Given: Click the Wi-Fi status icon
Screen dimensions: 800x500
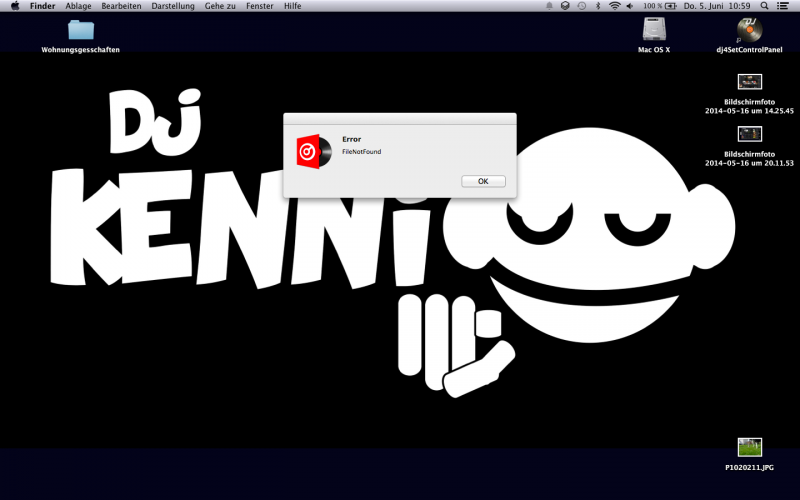Looking at the screenshot, I should [x=614, y=6].
